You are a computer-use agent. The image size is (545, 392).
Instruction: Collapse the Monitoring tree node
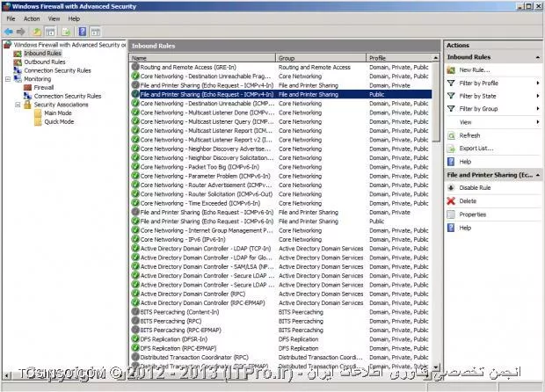click(8, 79)
